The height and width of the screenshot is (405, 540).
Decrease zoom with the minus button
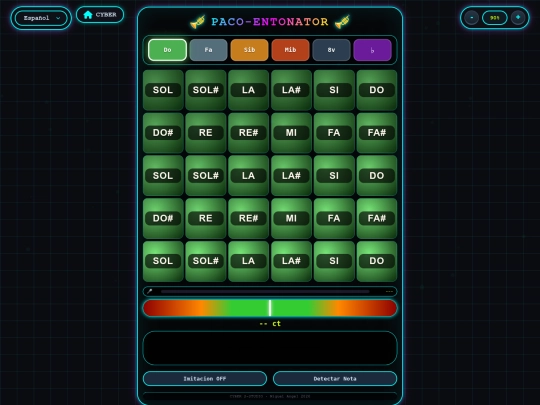[x=471, y=18]
